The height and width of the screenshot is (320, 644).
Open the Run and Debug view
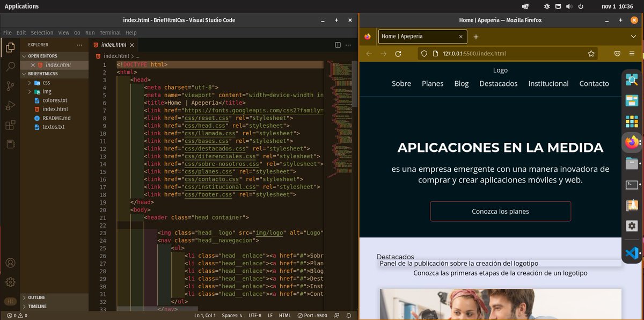point(10,105)
